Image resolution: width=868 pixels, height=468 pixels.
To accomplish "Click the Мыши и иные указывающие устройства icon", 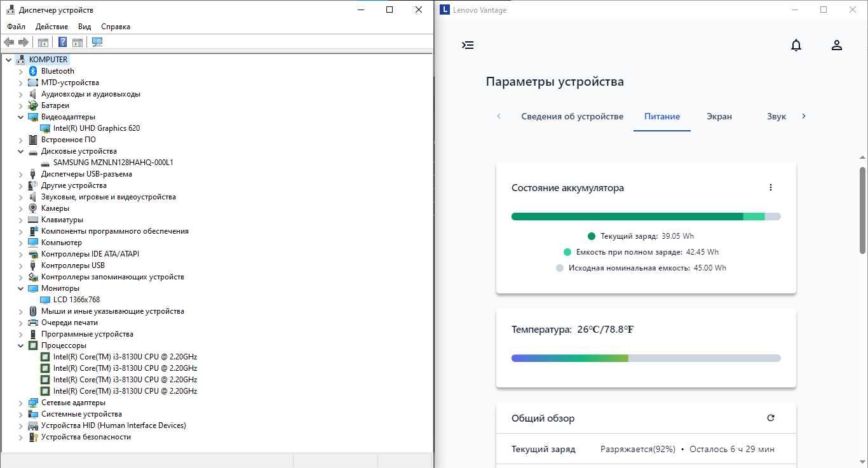I will [x=33, y=311].
